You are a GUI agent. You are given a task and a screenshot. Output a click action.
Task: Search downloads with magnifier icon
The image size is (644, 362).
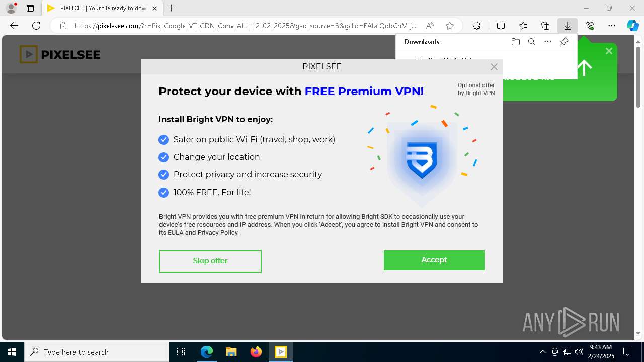tap(531, 42)
